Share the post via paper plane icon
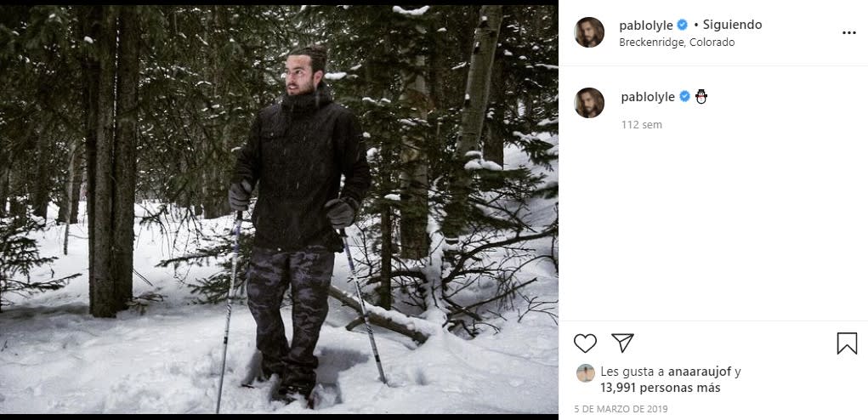The width and height of the screenshot is (868, 420). pyautogui.click(x=622, y=343)
